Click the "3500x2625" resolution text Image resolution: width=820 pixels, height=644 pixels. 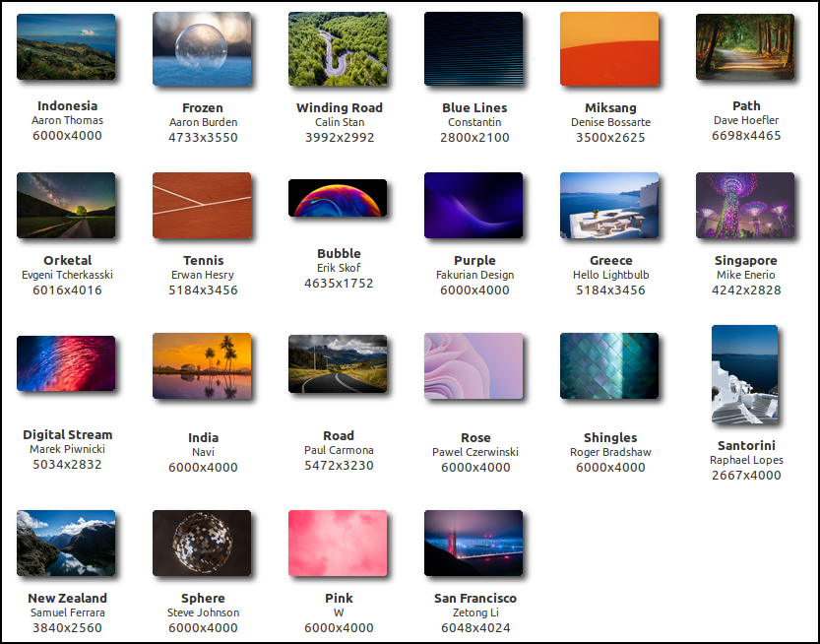pos(610,137)
